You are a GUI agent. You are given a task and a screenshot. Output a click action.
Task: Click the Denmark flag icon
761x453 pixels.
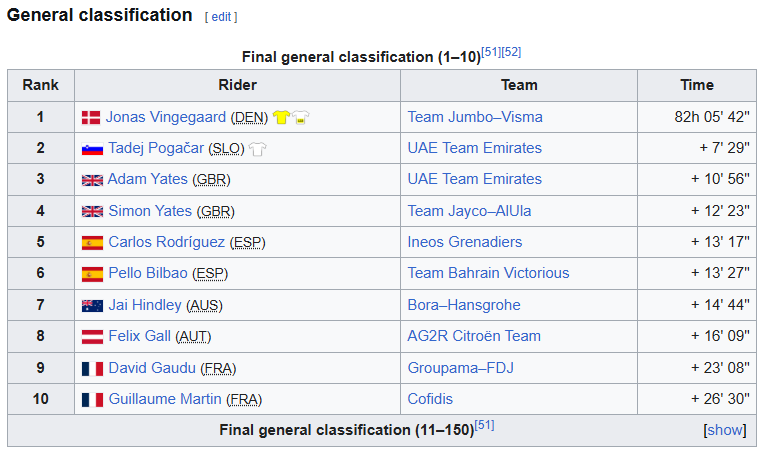point(91,117)
